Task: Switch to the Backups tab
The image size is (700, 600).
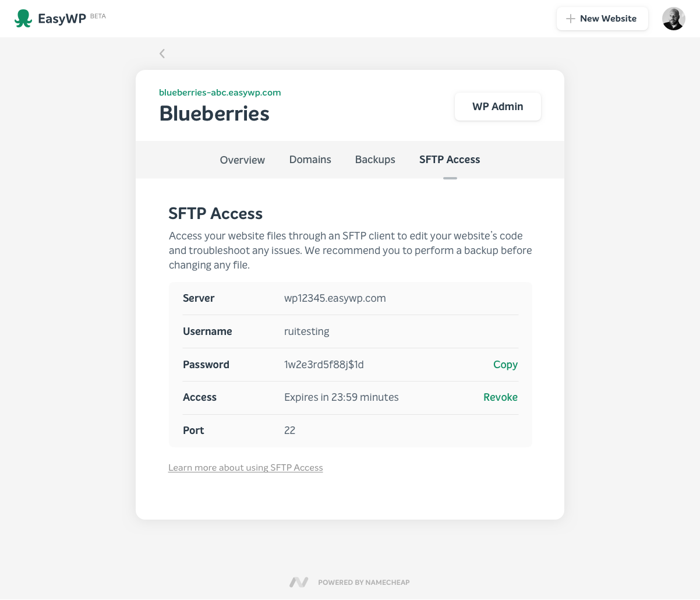Action: pos(375,159)
